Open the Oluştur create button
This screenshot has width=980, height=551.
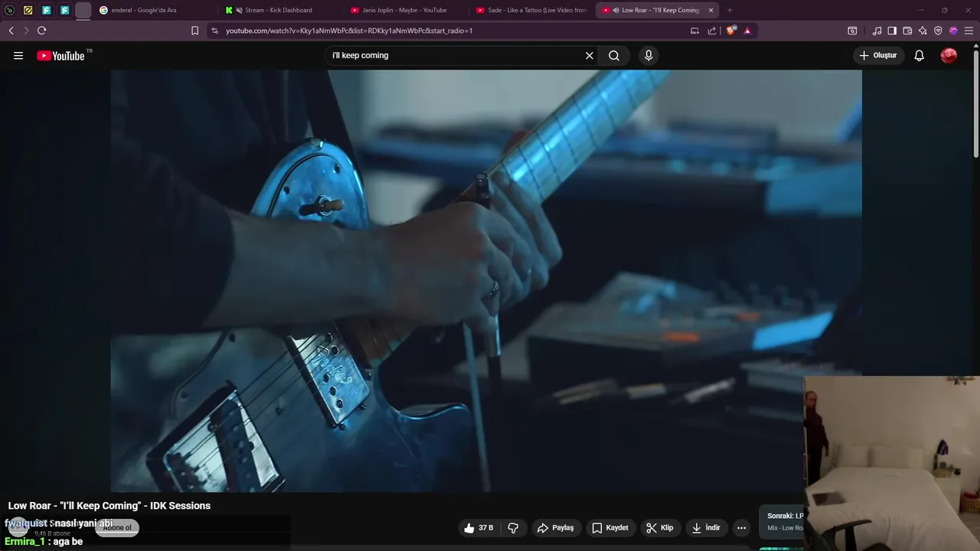tap(878, 55)
